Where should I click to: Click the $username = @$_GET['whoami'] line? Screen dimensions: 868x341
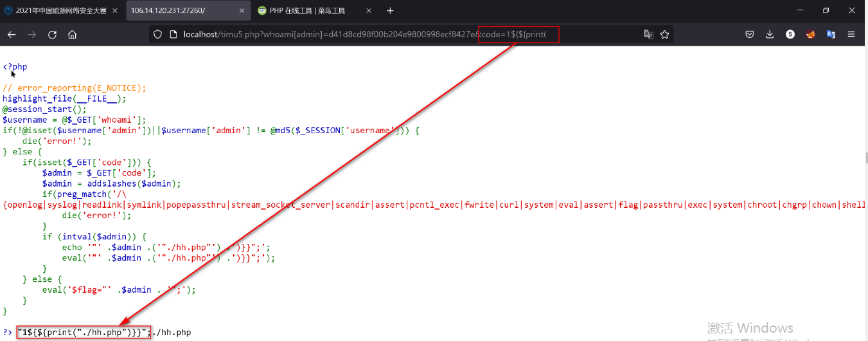(75, 120)
